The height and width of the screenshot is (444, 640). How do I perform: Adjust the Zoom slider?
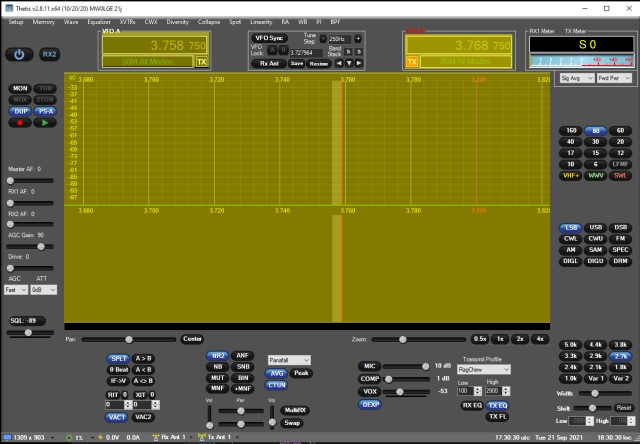pyautogui.click(x=418, y=340)
